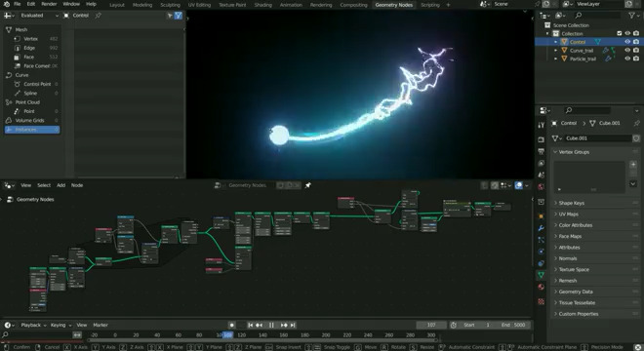Open the Blender logo menu

point(6,4)
